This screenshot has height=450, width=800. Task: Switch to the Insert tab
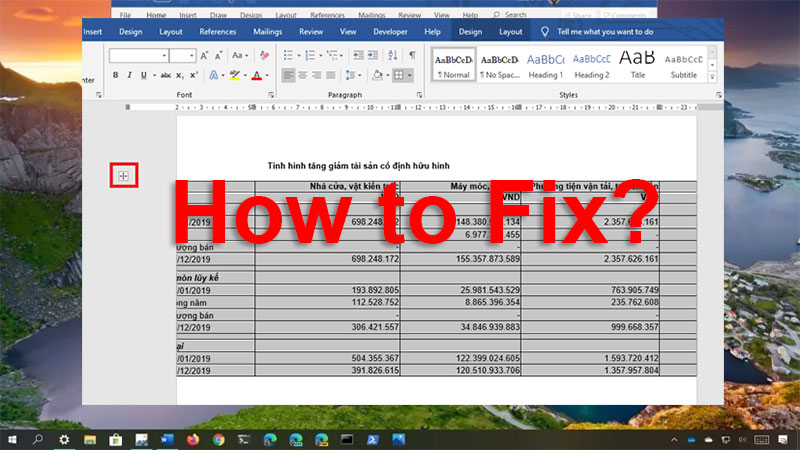[92, 32]
